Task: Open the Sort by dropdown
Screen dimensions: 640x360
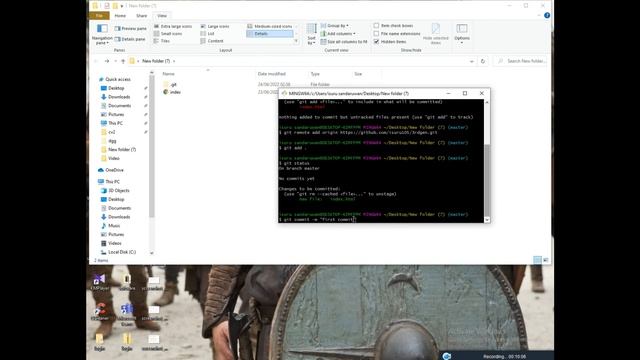Action: [x=311, y=34]
